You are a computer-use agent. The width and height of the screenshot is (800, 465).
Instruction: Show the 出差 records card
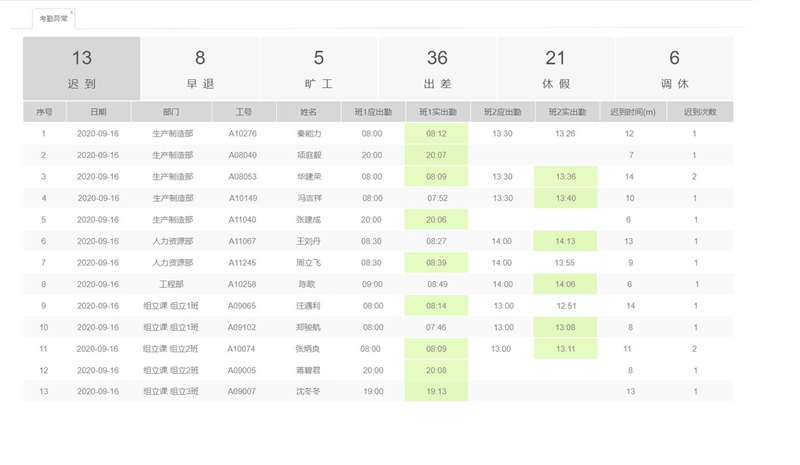point(437,68)
